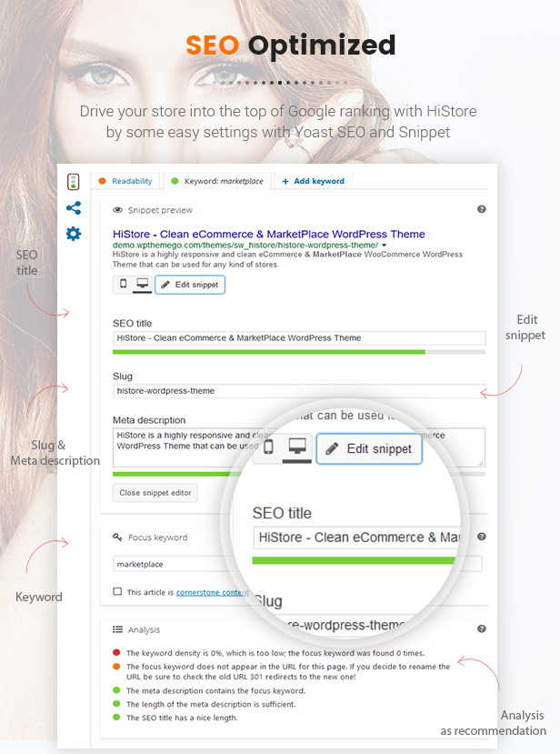Open the cornerstone content link
560x754 pixels.
click(212, 592)
